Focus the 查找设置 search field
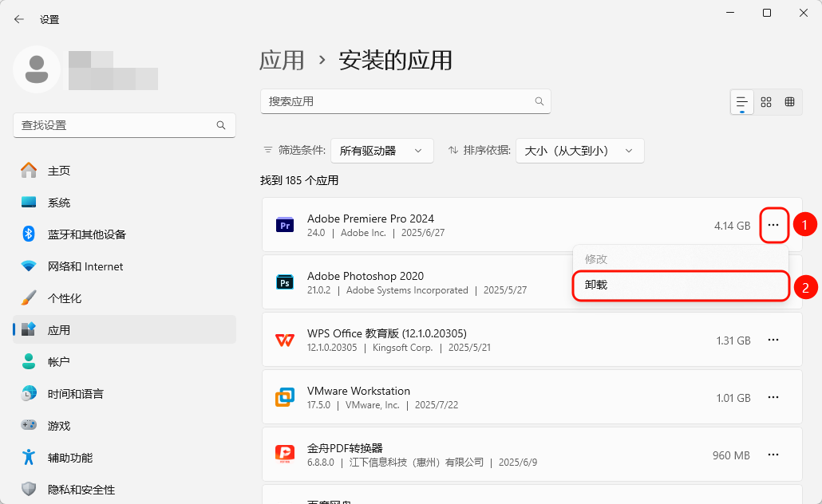Viewport: 822px width, 504px height. 124,125
